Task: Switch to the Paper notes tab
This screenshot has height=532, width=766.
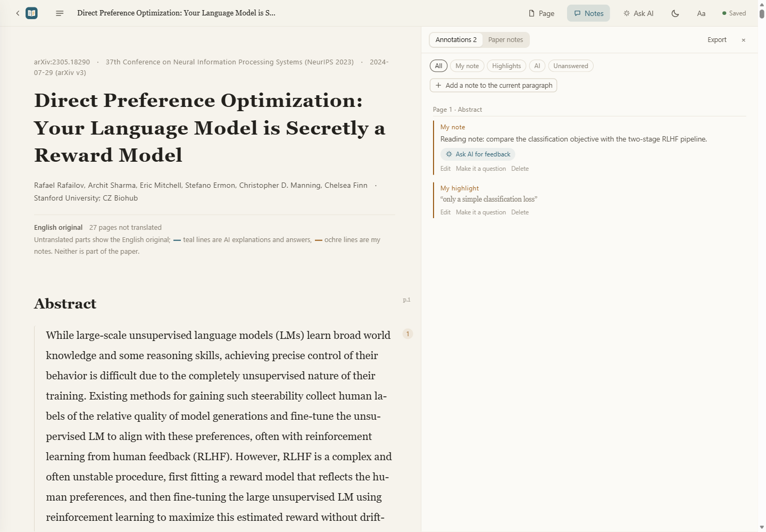Action: click(x=505, y=40)
